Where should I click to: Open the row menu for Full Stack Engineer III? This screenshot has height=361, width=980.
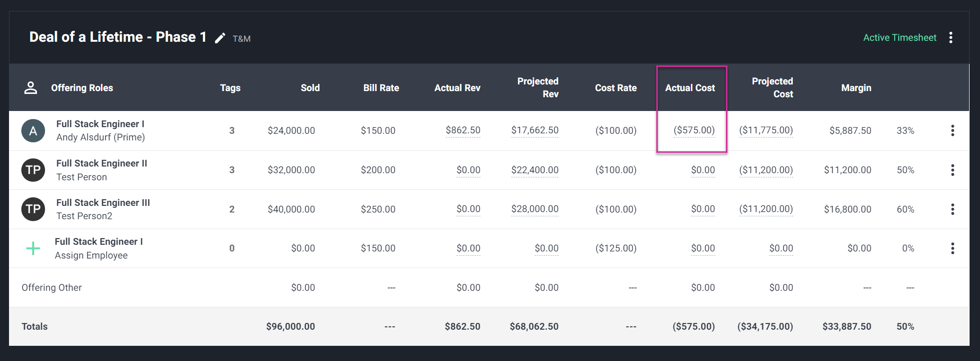953,209
